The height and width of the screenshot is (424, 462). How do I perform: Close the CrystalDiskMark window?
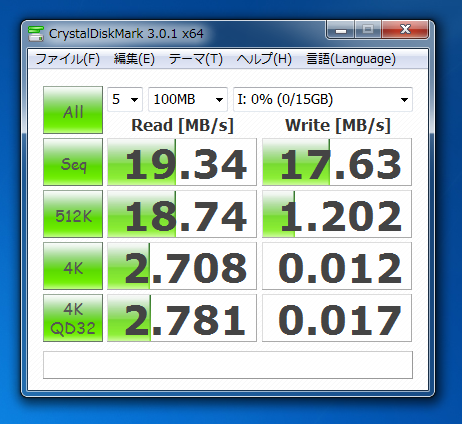coord(405,30)
